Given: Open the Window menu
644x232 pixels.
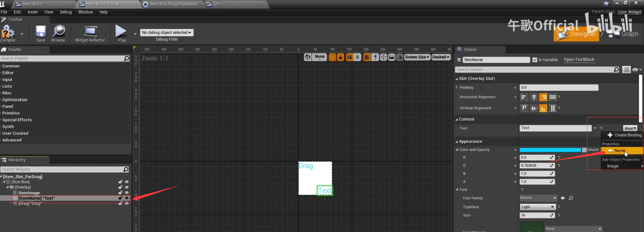Looking at the screenshot, I should (86, 12).
